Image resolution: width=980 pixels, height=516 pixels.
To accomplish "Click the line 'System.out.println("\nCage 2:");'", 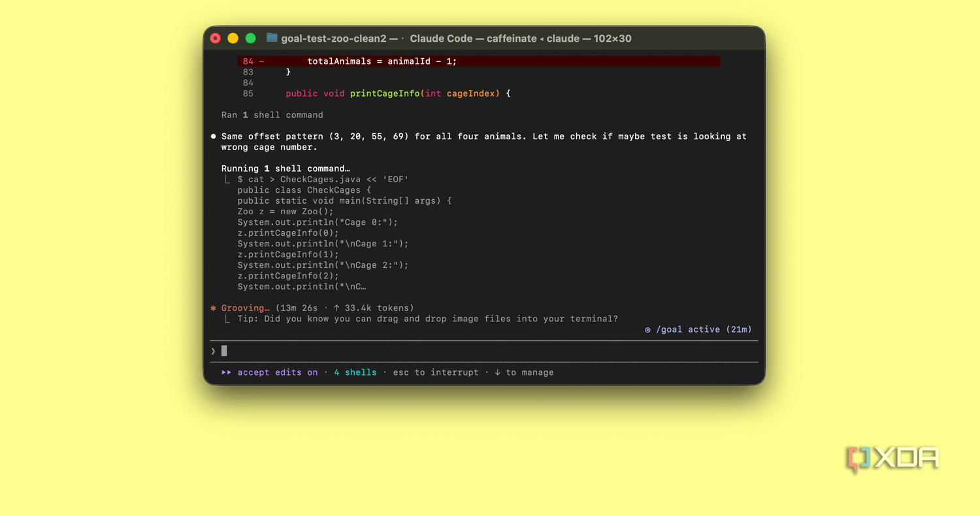I will 323,265.
